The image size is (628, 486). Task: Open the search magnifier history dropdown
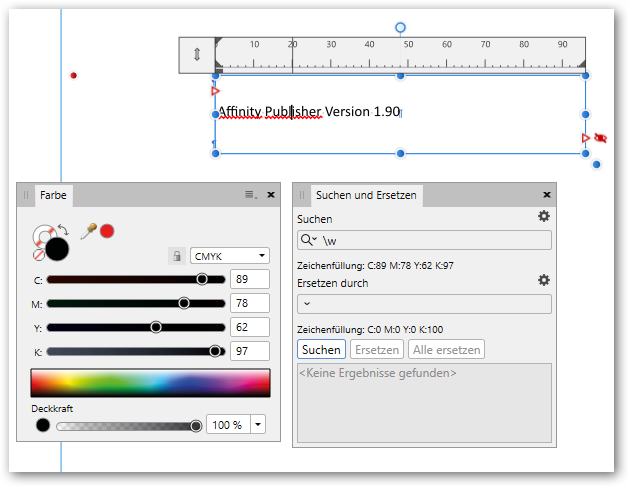pos(308,240)
